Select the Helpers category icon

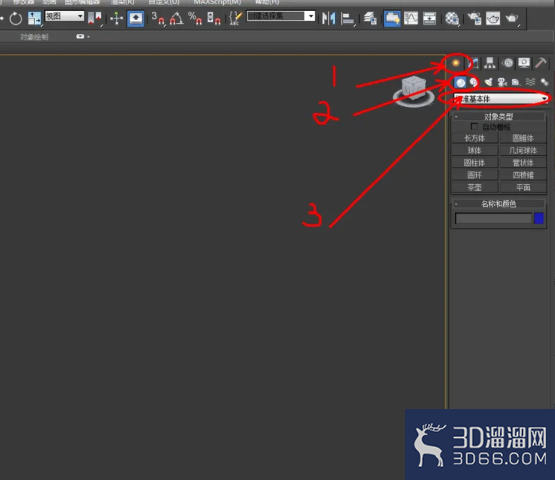click(x=516, y=82)
